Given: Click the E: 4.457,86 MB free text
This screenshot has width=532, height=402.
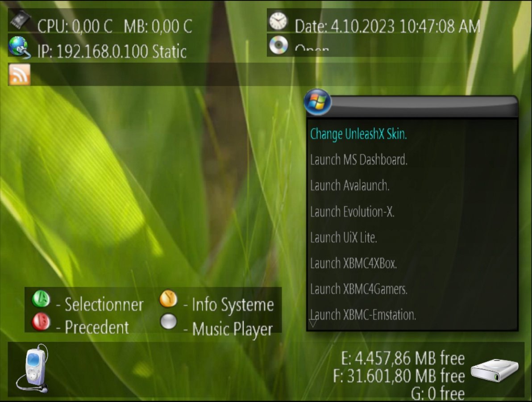Looking at the screenshot, I should (403, 359).
